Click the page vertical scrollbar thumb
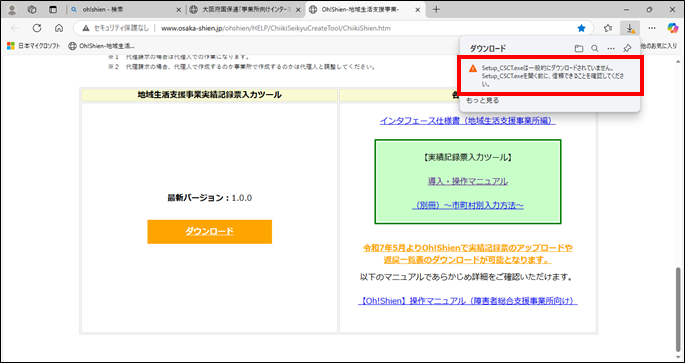 [678, 310]
